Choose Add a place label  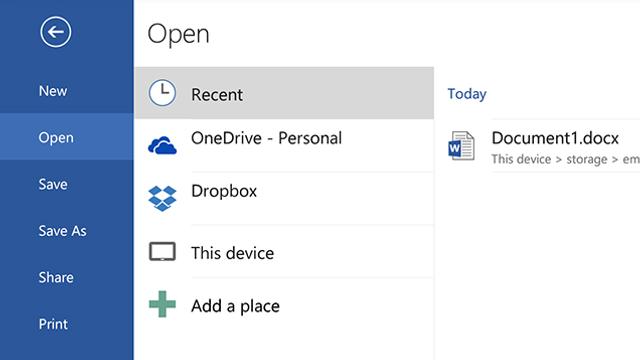(235, 306)
